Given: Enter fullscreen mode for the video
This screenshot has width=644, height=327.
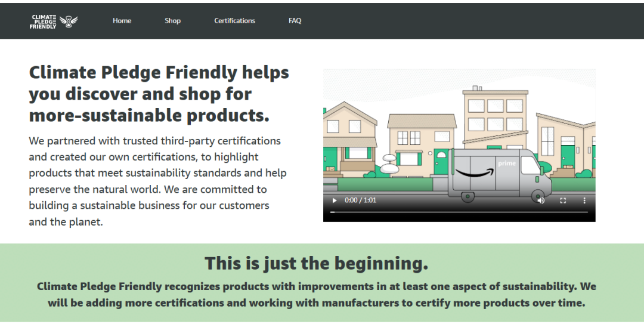Looking at the screenshot, I should pyautogui.click(x=563, y=200).
